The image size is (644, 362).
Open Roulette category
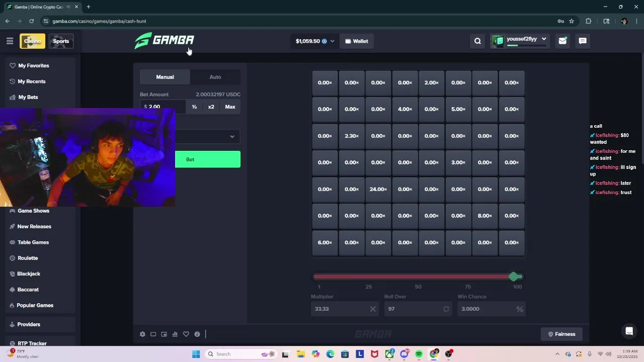click(39, 258)
